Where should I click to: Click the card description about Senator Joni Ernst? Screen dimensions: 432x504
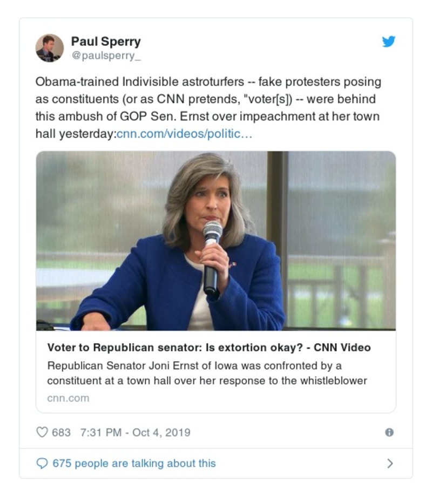(207, 373)
